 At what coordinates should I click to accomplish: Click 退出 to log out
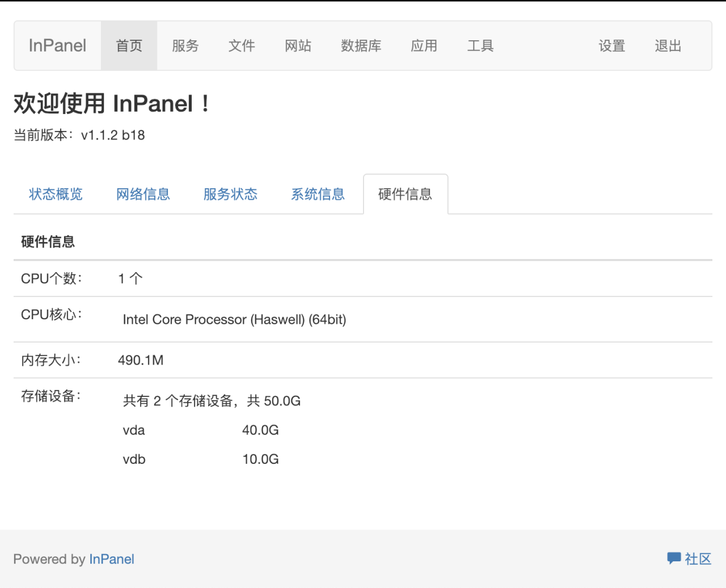click(x=668, y=45)
